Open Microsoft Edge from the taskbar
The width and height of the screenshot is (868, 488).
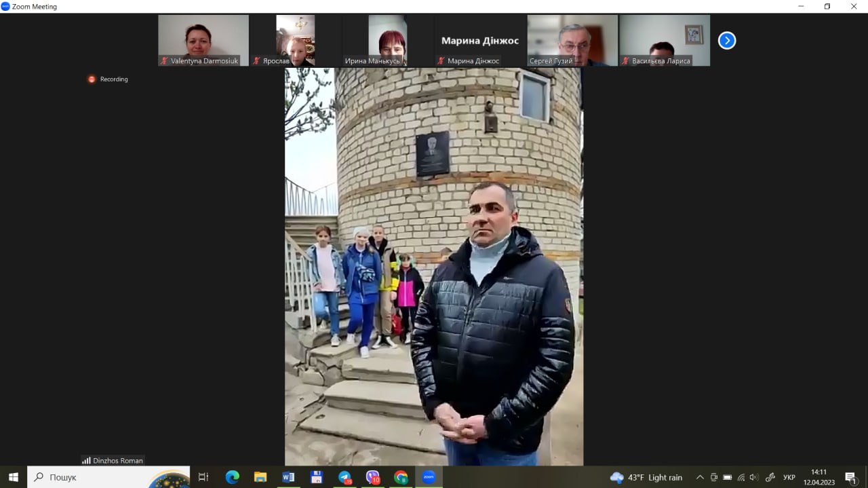pos(232,477)
